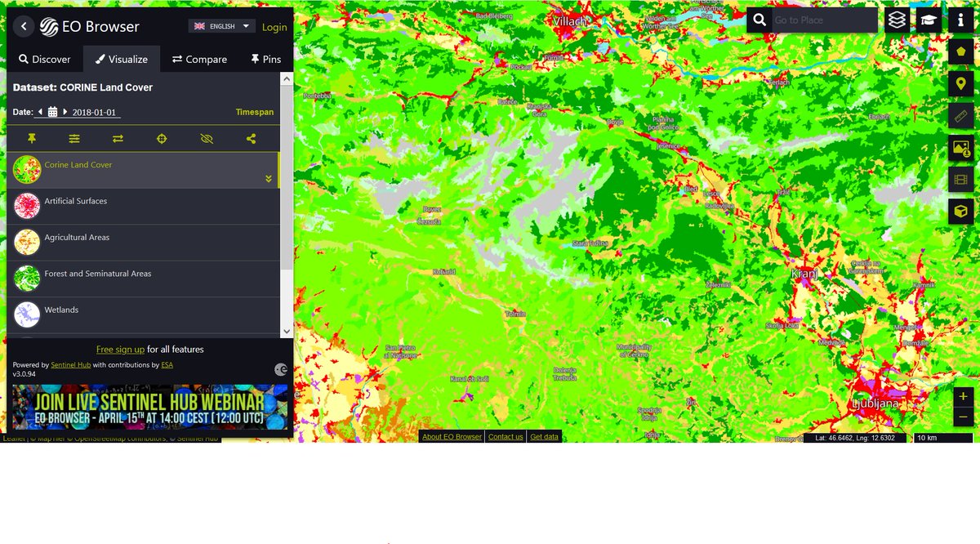Share the current visualization

click(x=251, y=138)
